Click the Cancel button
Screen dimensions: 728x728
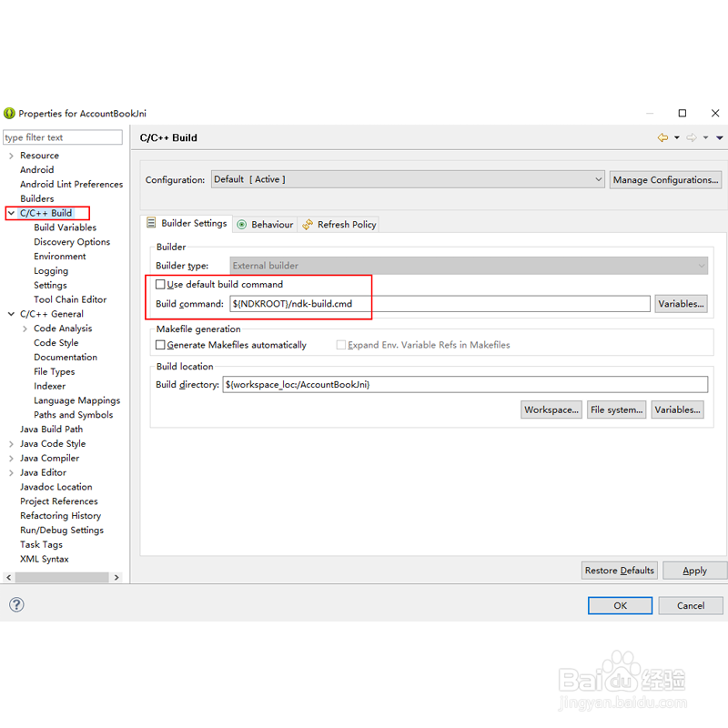pos(691,605)
